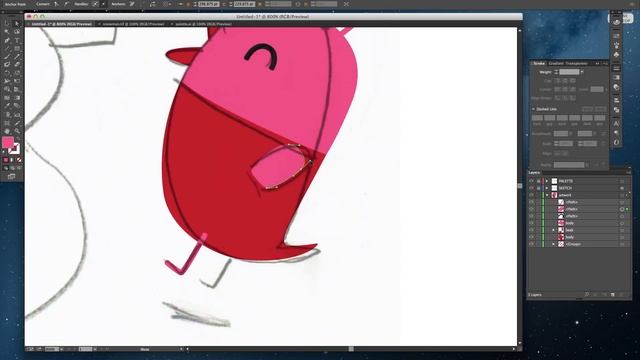The height and width of the screenshot is (360, 640).
Task: Select the Eyedropper tool
Action: click(x=7, y=106)
